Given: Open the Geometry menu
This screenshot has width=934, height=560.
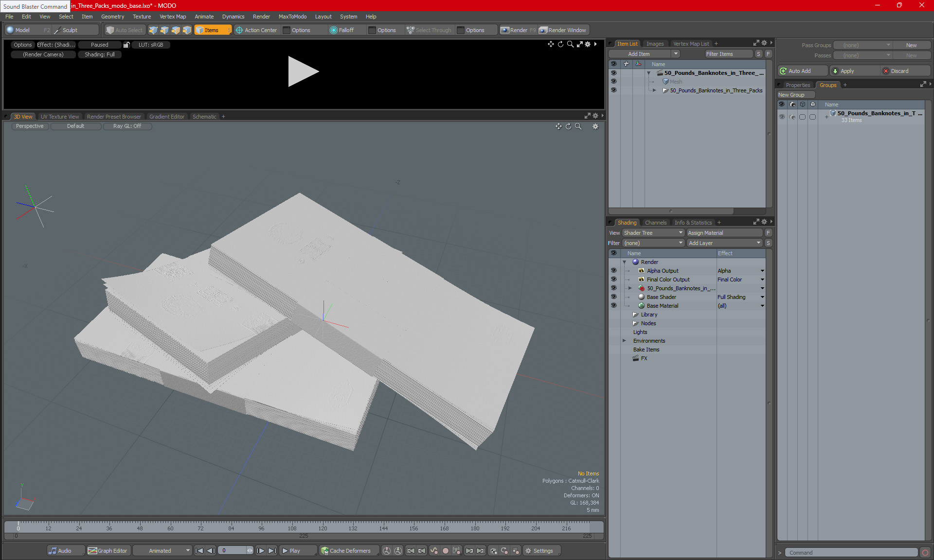Looking at the screenshot, I should (x=112, y=17).
